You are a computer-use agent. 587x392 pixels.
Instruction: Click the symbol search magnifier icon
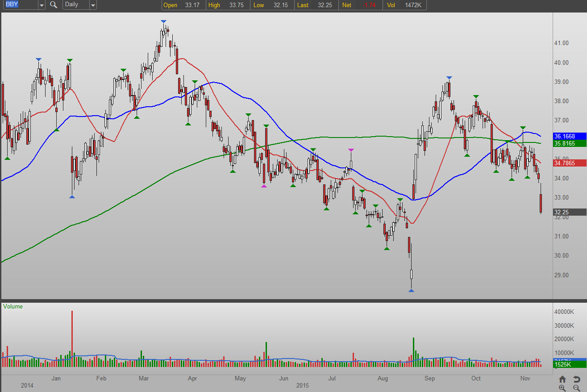pos(54,5)
